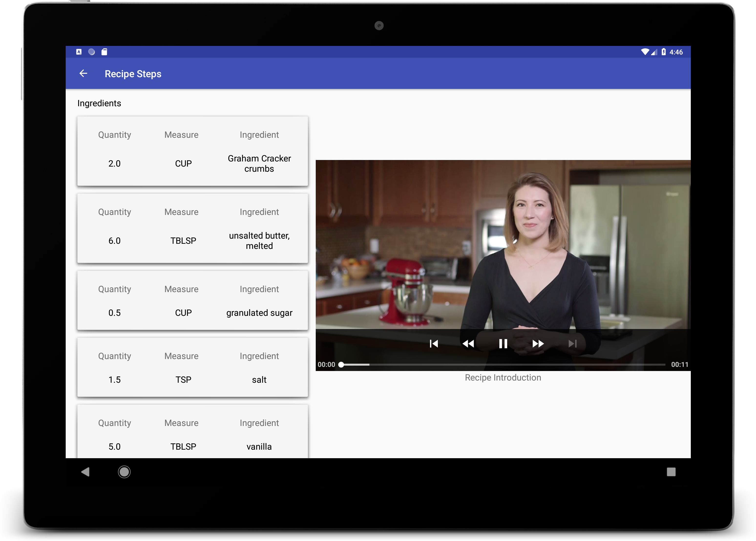
Task: Select the Graham Cracker crumbs ingredient card
Action: click(192, 151)
